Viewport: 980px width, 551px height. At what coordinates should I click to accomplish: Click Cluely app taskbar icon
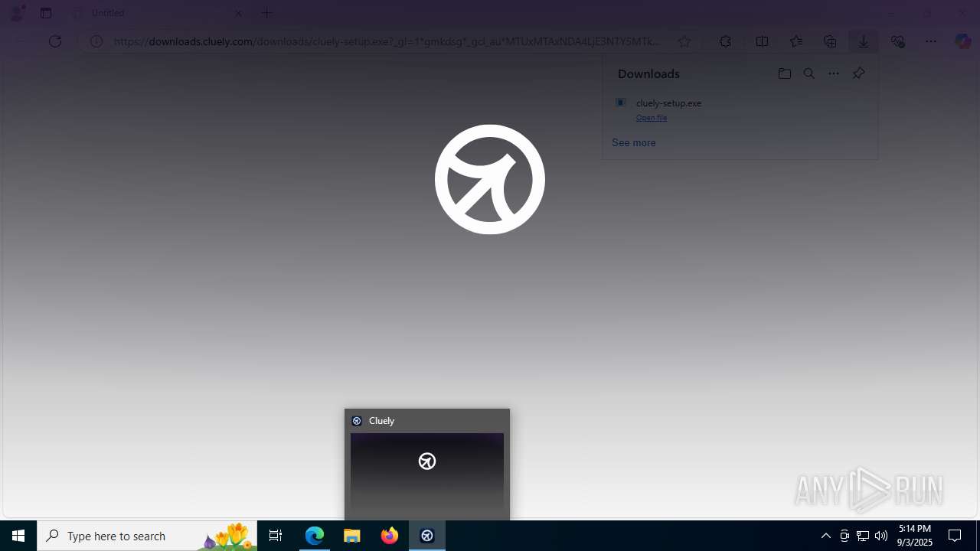tap(427, 536)
